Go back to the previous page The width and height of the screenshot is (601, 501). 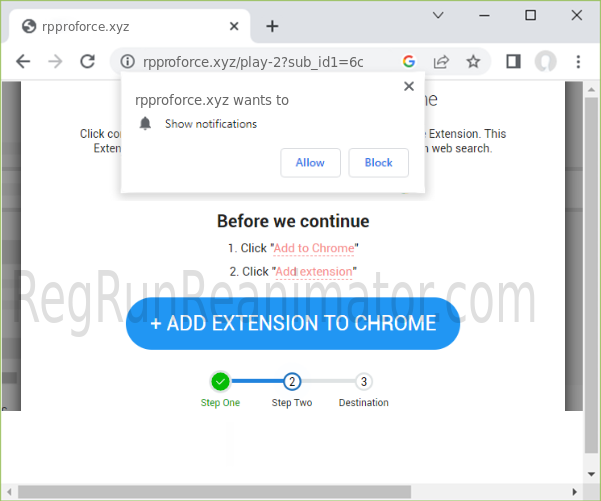pos(23,61)
